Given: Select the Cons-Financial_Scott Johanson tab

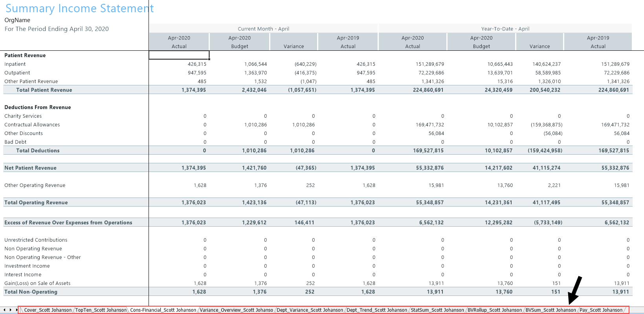Looking at the screenshot, I should 163,310.
